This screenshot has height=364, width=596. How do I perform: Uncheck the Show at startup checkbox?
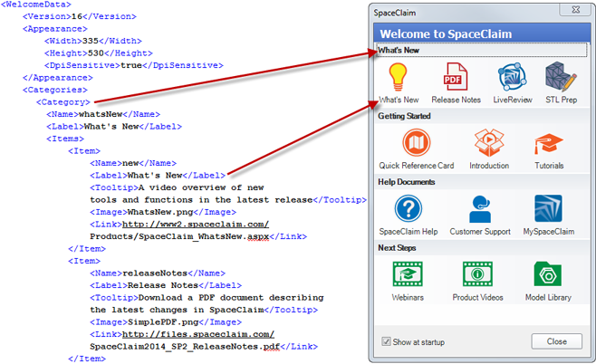[387, 341]
